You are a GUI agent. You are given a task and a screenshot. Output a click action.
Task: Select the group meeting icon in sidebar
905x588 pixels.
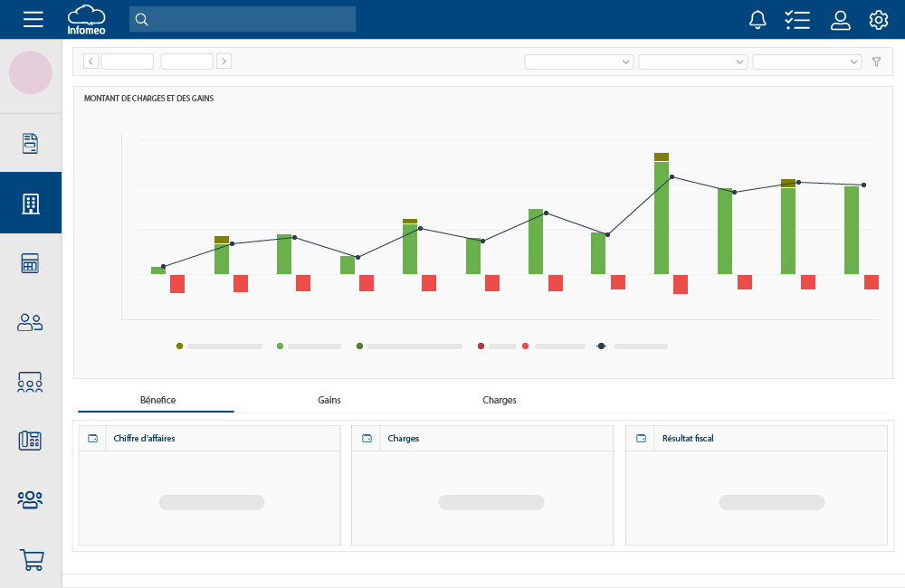pos(30,382)
